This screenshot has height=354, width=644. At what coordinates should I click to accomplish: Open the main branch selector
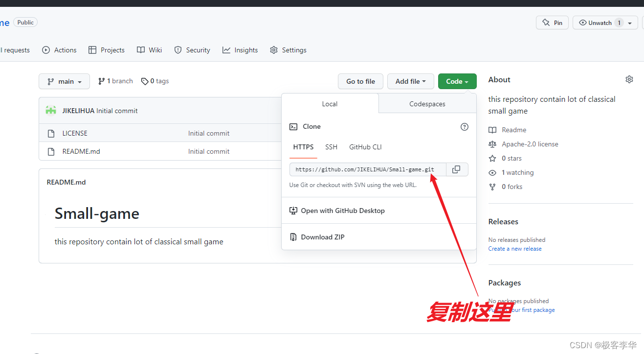(x=64, y=81)
